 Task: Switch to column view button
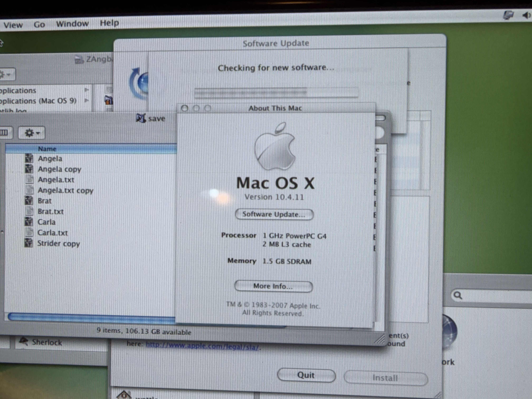point(4,132)
